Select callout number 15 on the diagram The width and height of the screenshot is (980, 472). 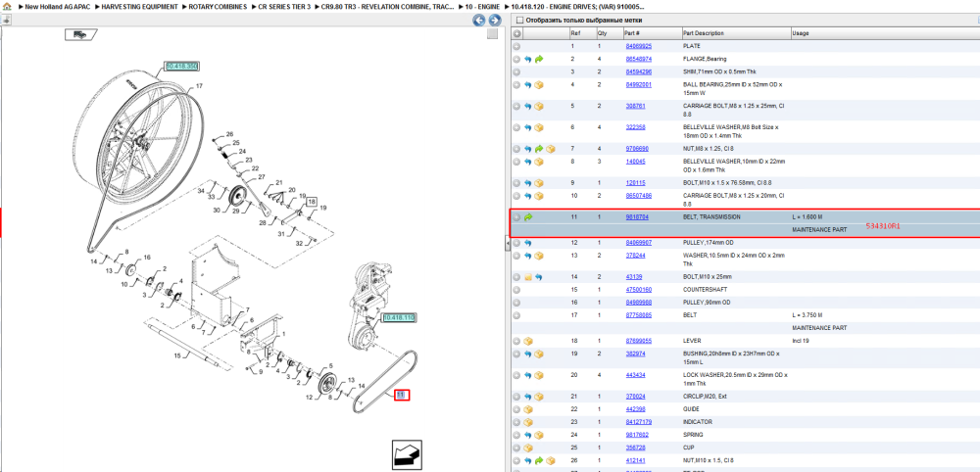point(176,355)
